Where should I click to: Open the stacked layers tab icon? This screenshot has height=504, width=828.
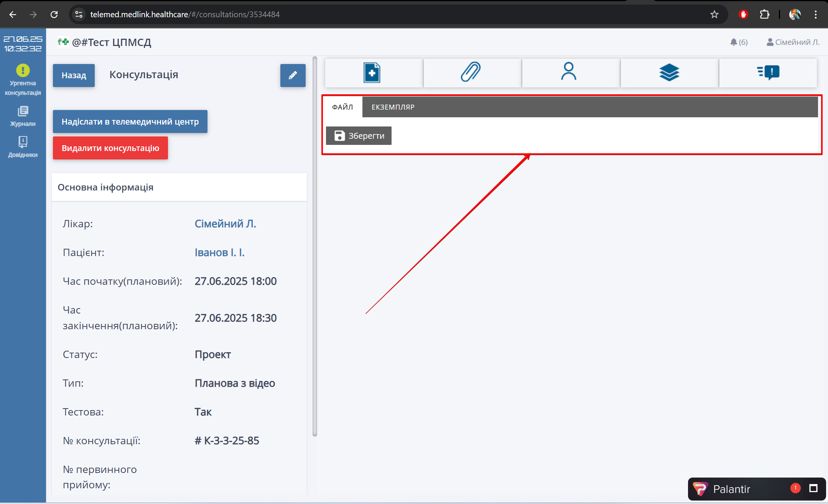click(x=669, y=73)
